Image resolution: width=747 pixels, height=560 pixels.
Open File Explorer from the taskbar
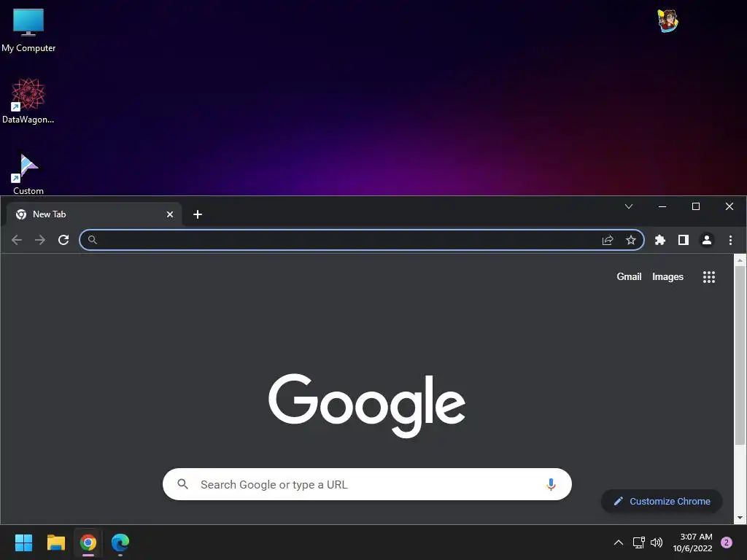55,542
